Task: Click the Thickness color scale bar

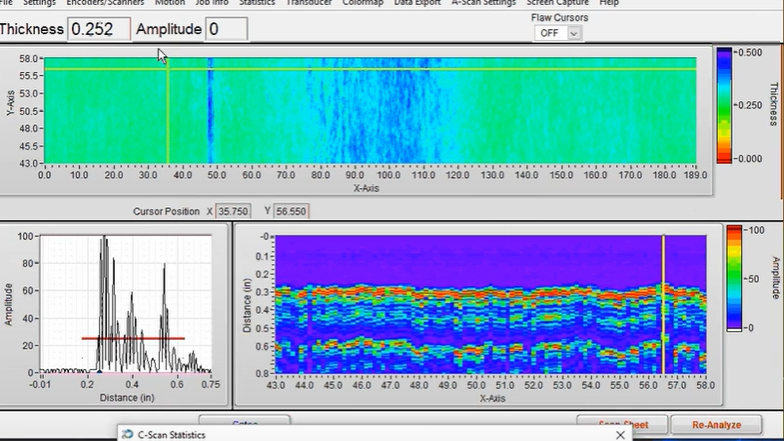Action: [x=724, y=104]
